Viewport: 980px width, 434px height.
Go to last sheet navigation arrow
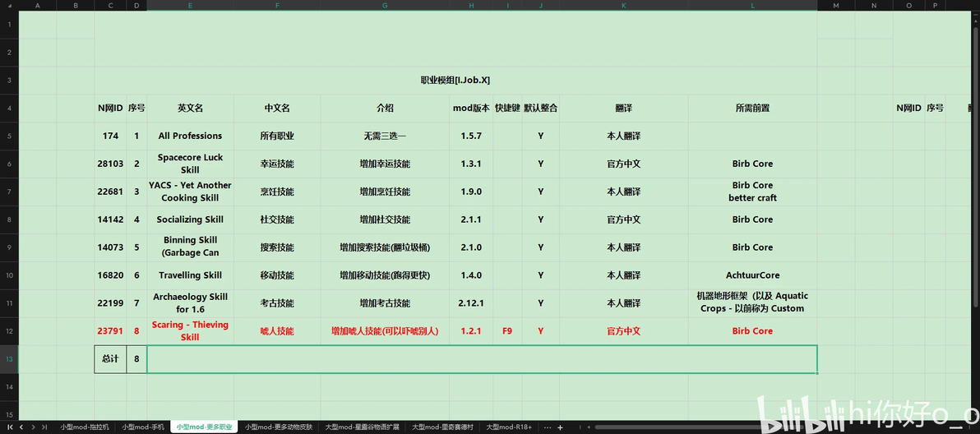coord(44,427)
